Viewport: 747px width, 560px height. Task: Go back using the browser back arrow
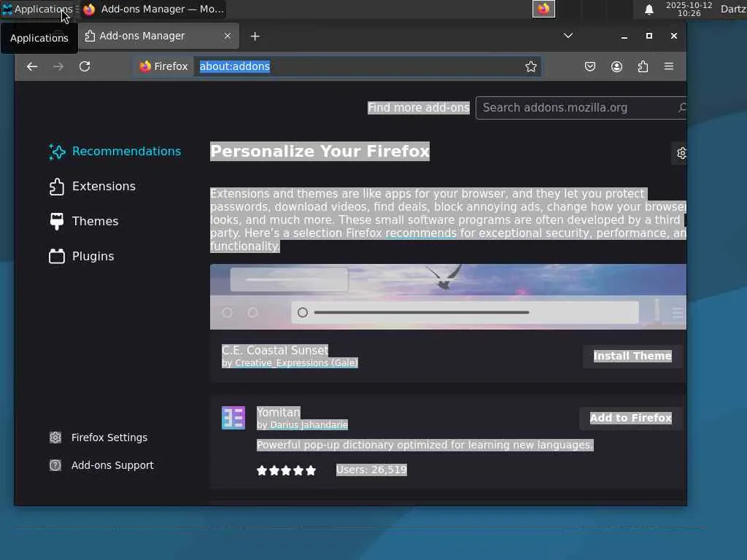pos(32,66)
